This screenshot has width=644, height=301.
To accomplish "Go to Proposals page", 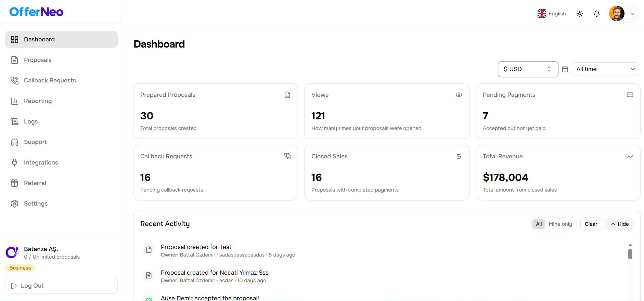I will [61, 60].
